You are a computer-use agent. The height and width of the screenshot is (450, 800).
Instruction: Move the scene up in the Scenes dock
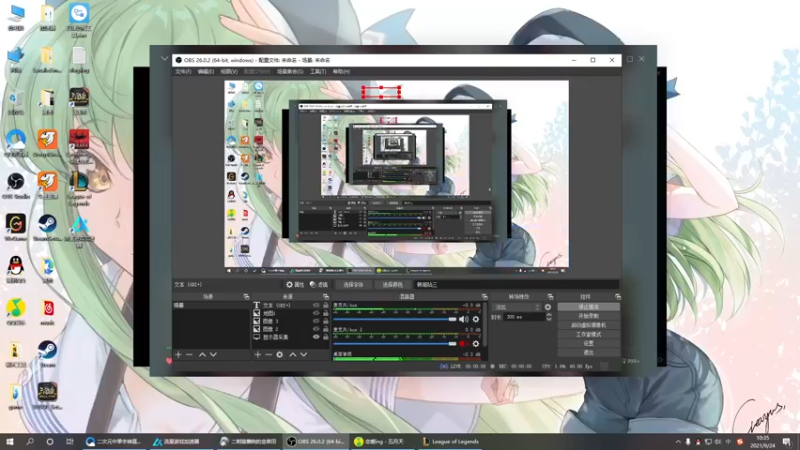tap(202, 354)
